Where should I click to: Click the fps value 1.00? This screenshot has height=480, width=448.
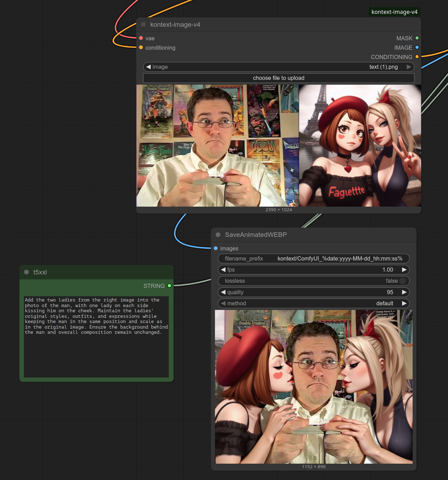[388, 270]
